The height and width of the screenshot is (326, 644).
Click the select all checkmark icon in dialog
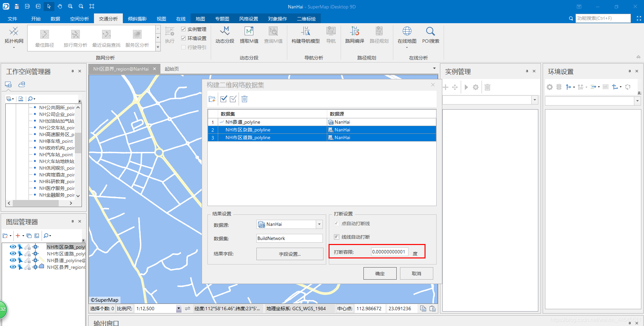[224, 99]
